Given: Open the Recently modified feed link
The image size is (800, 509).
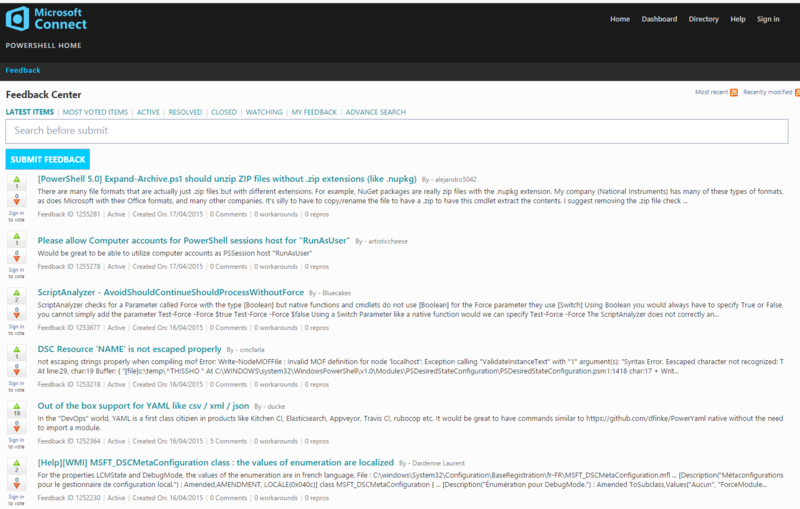Looking at the screenshot, I should point(767,92).
